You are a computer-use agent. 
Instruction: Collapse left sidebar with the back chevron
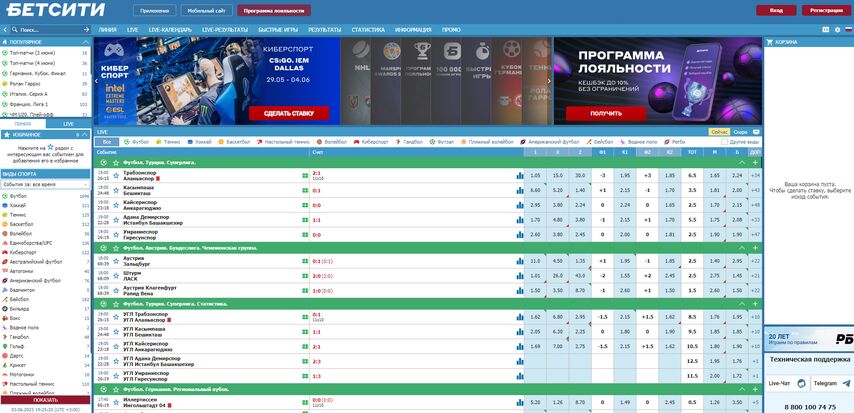5,29
